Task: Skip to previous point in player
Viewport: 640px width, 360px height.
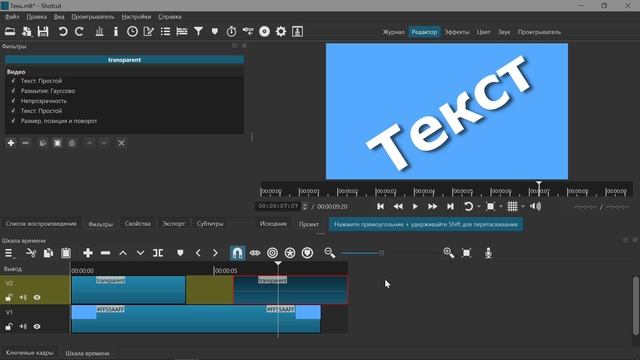Action: click(380, 207)
